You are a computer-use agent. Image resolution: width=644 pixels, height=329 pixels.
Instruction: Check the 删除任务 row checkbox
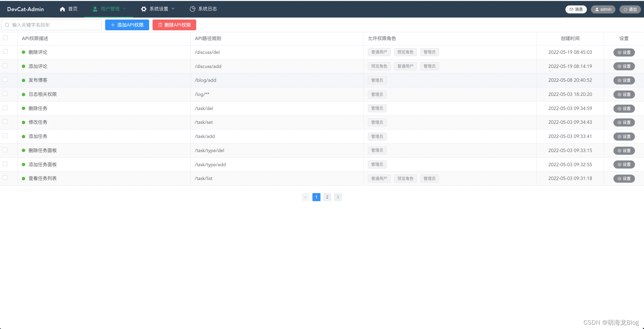5,108
